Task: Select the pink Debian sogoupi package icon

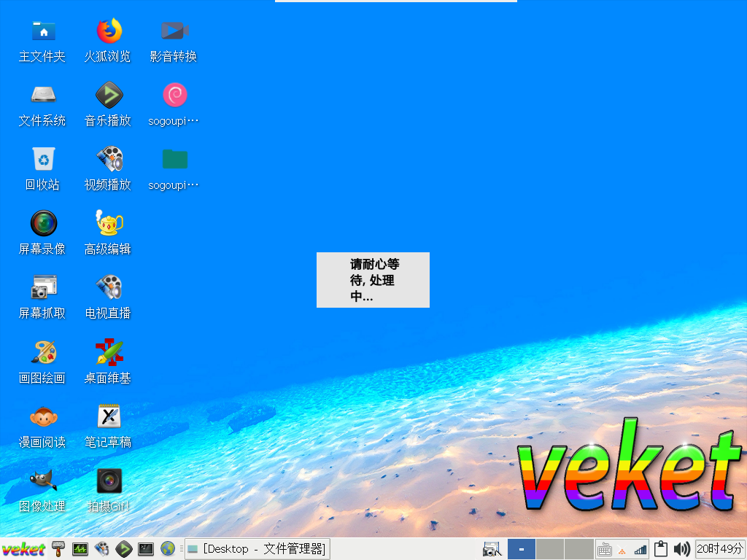Action: click(175, 95)
